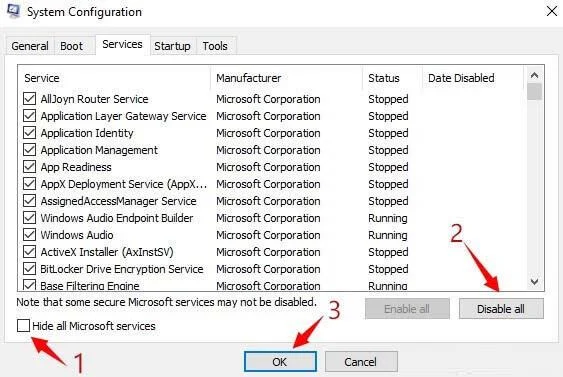Open the Tools tab
563x377 pixels.
point(215,46)
